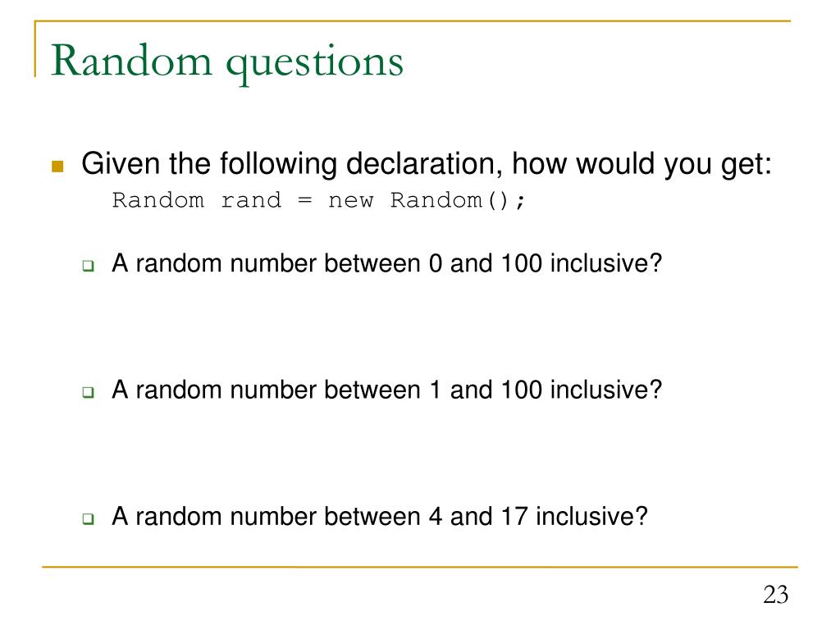Viewport: 840px width, 630px height.
Task: Click the question about 0 and 100 inclusive
Action: tap(387, 263)
